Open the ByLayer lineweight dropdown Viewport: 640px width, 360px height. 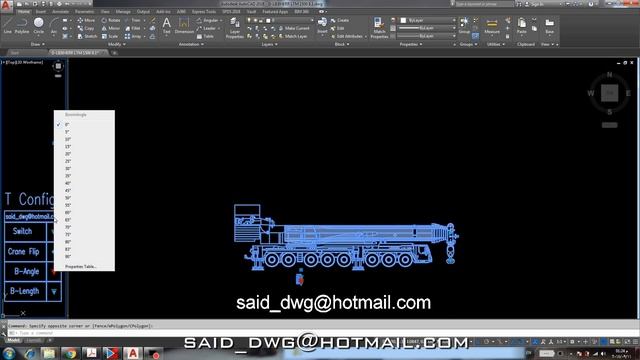(427, 28)
